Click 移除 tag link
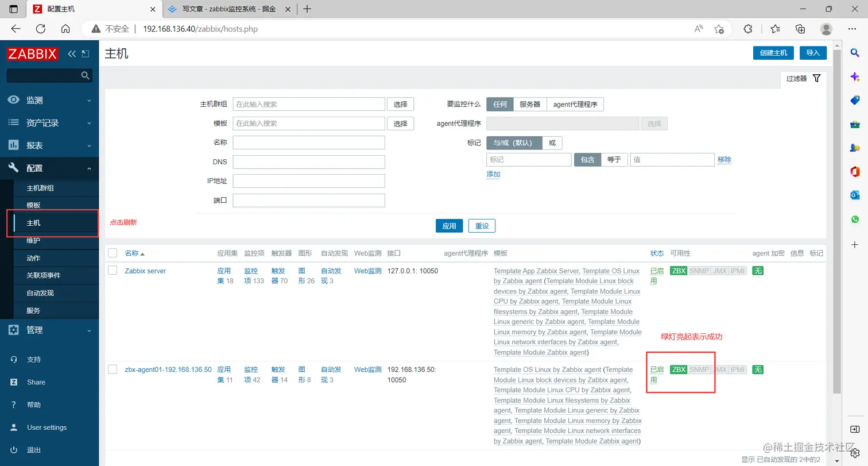The image size is (868, 466). 724,160
